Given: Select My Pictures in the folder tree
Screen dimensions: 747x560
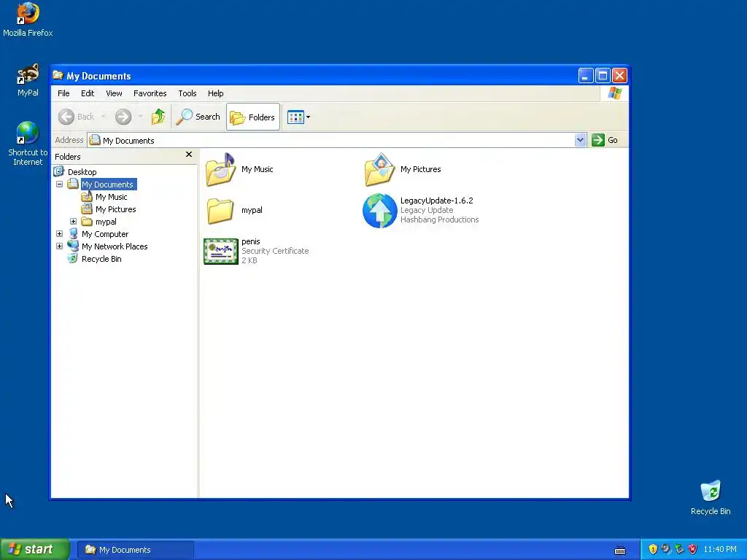Looking at the screenshot, I should (x=115, y=209).
